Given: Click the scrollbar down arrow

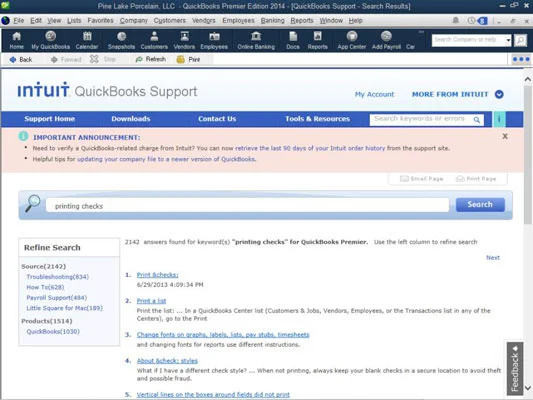Looking at the screenshot, I should [528, 388].
